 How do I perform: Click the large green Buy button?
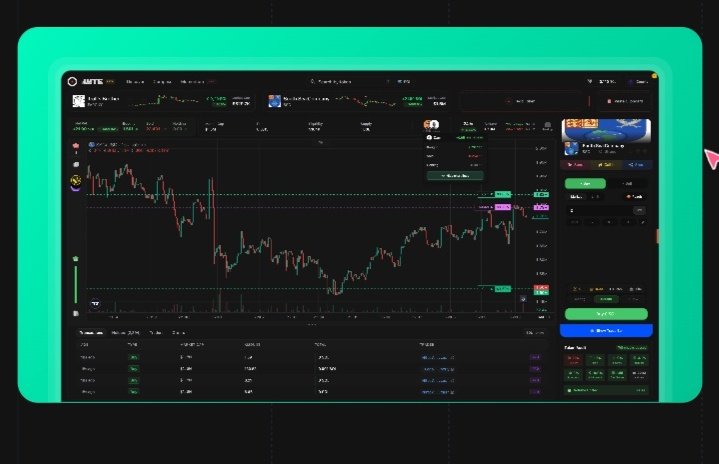[x=606, y=314]
